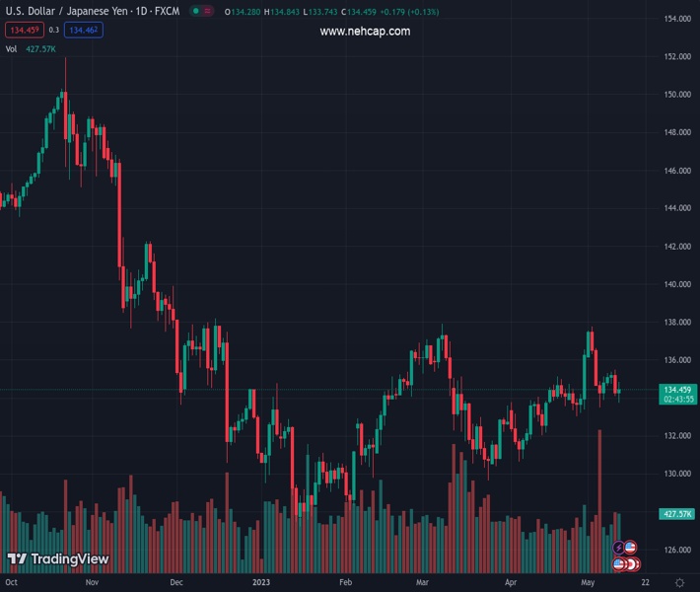
Task: Click the Vol indicator label
Action: (x=11, y=48)
